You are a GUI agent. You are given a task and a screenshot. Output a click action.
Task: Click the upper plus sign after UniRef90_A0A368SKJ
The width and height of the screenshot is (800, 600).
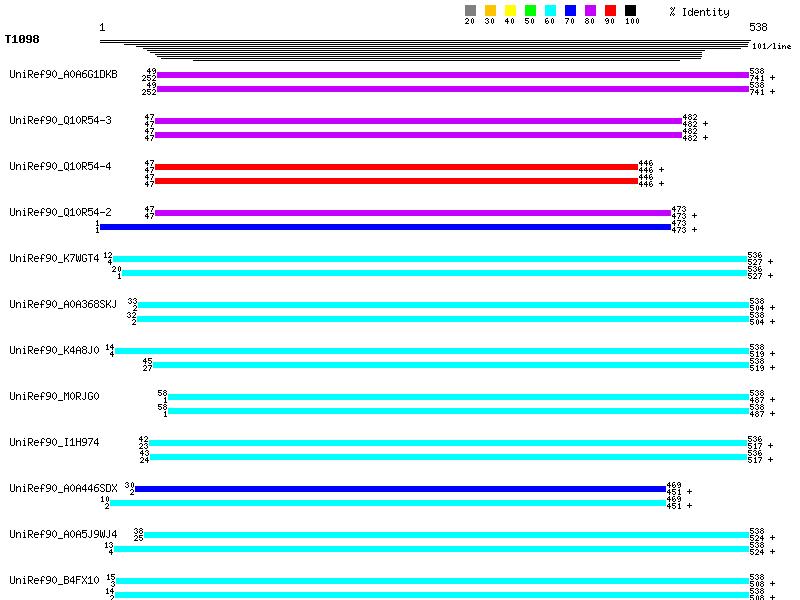coord(772,308)
